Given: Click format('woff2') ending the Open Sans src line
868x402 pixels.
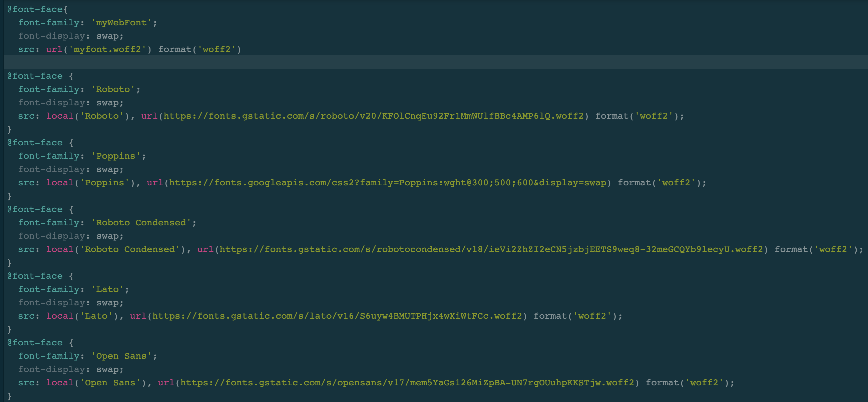Looking at the screenshot, I should click(688, 382).
